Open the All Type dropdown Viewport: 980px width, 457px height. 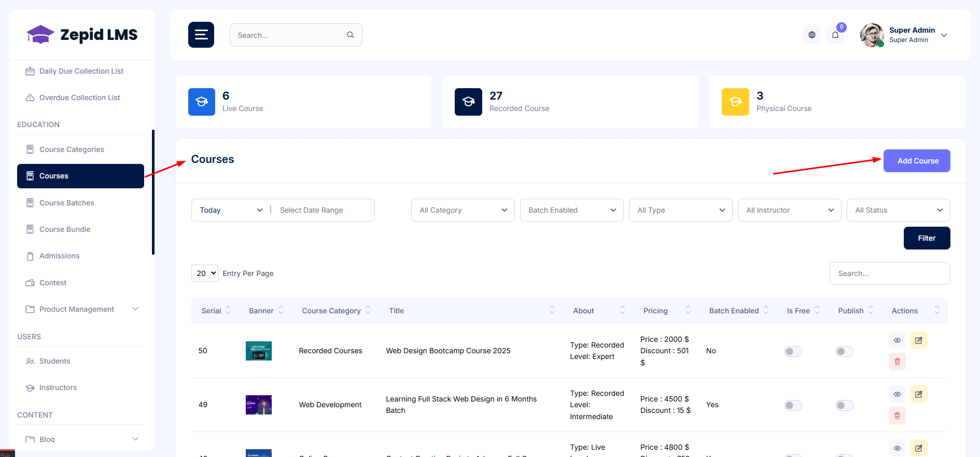(681, 210)
